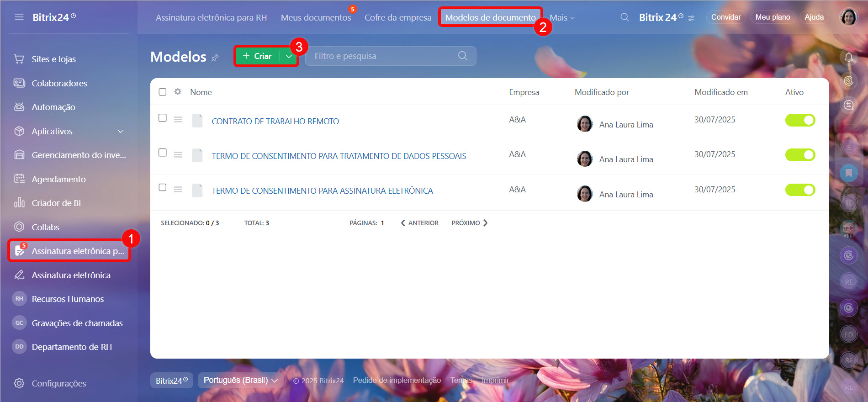Click Temas footer link
868x402 pixels.
pyautogui.click(x=461, y=380)
